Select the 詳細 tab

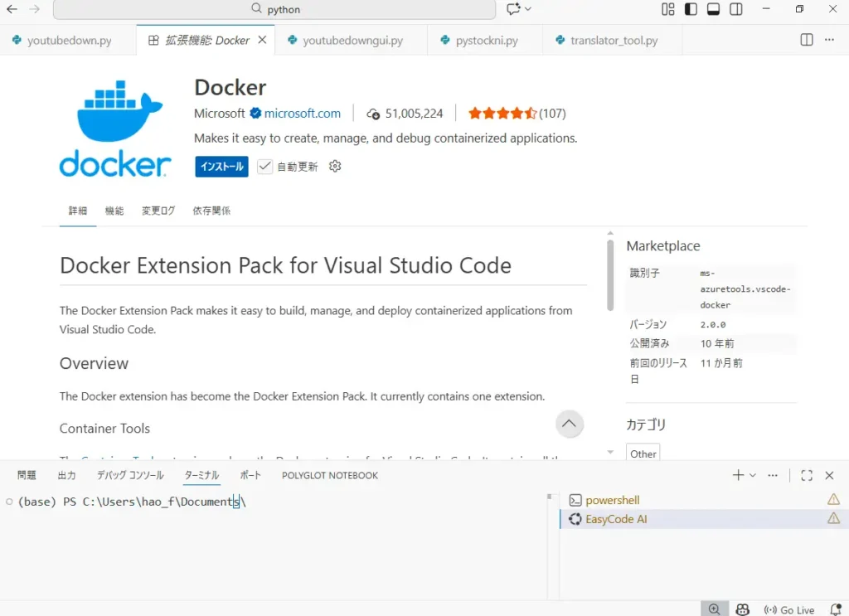(x=78, y=211)
